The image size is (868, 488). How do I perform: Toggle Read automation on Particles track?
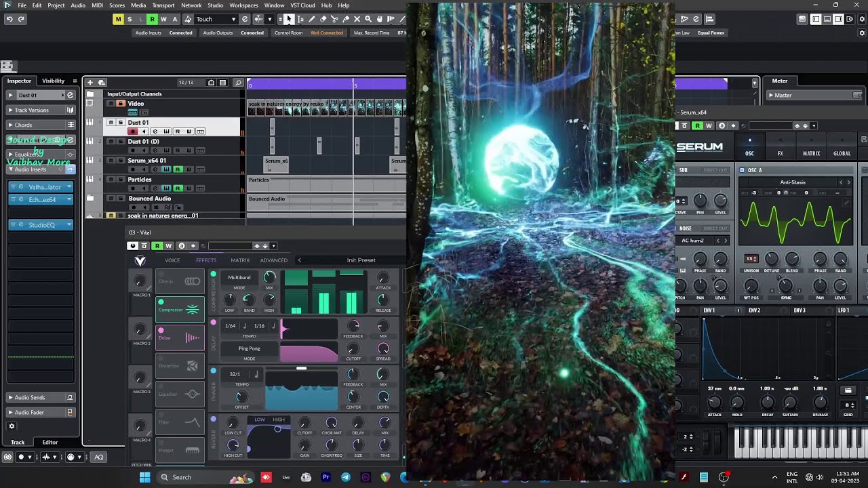tap(178, 188)
